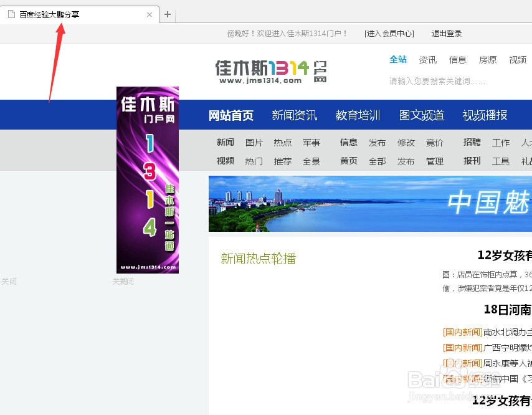This screenshot has height=415, width=532.
Task: Open 教育培训 in the nav bar
Action: 358,115
